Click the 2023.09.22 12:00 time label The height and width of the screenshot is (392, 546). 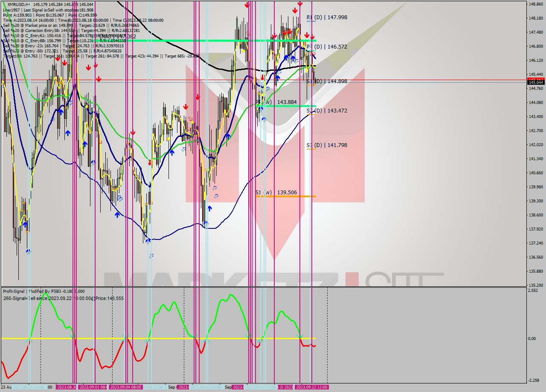[312, 387]
